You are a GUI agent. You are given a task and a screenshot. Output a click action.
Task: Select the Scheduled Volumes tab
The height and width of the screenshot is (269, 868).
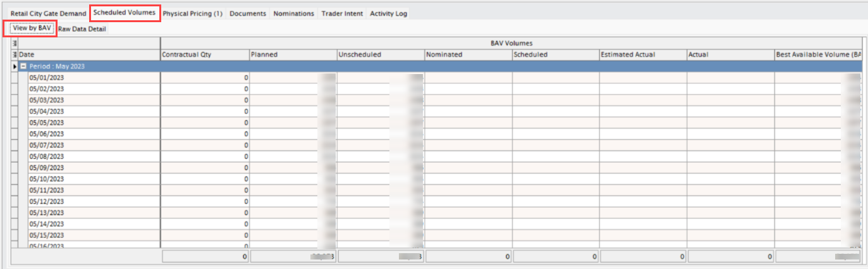125,12
